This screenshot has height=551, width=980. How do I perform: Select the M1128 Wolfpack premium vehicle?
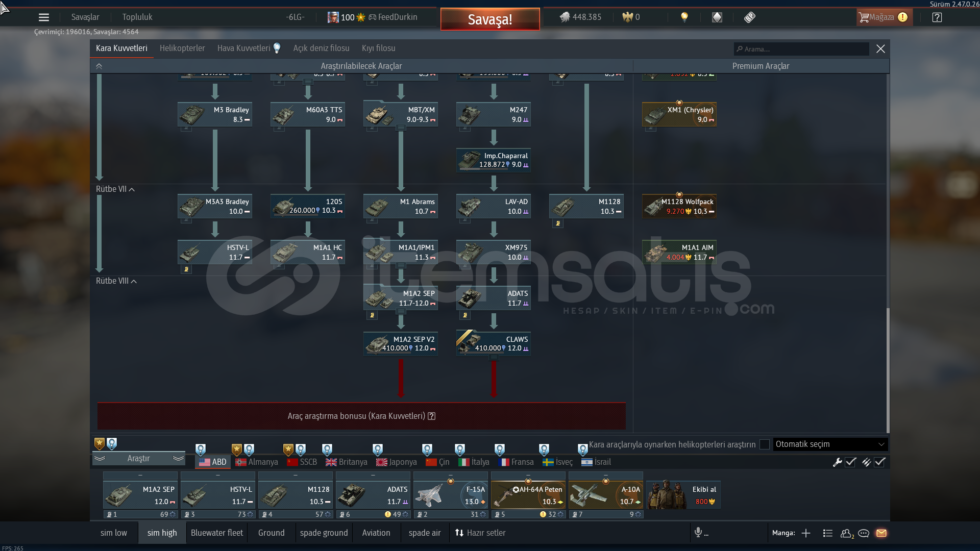(679, 206)
